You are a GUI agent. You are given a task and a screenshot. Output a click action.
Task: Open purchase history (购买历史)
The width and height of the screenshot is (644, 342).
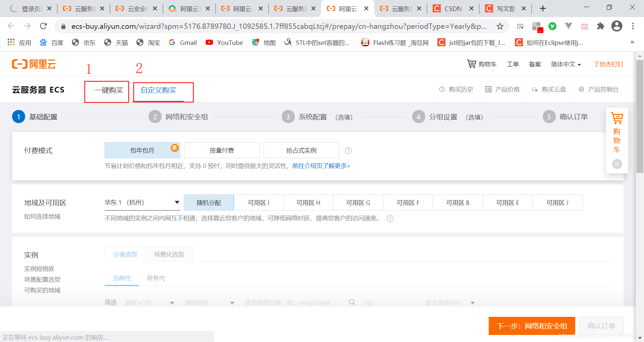tap(456, 90)
